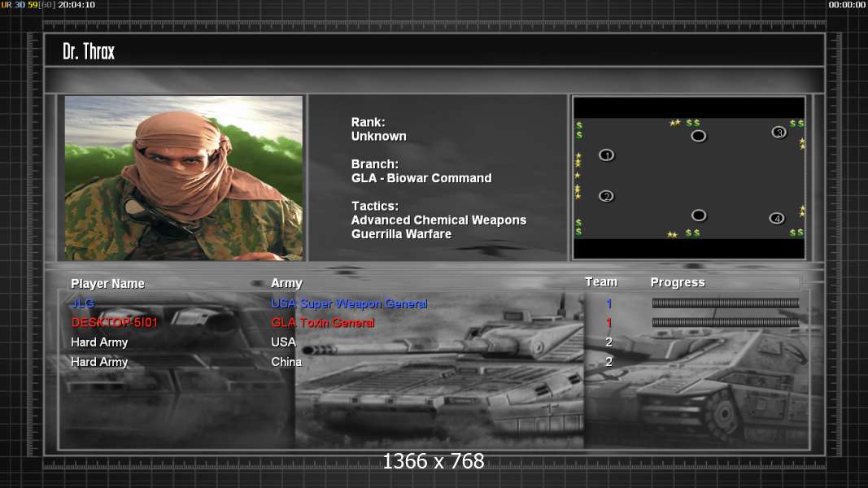Click team number 2 in the USA row

tap(609, 342)
